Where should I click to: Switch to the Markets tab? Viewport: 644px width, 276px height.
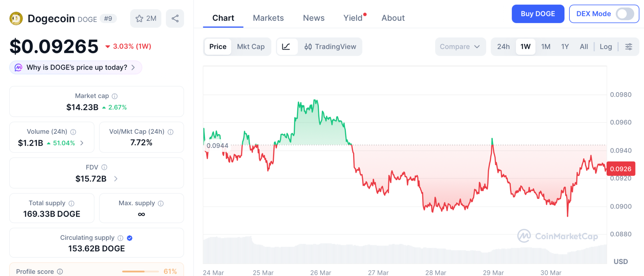coord(268,18)
